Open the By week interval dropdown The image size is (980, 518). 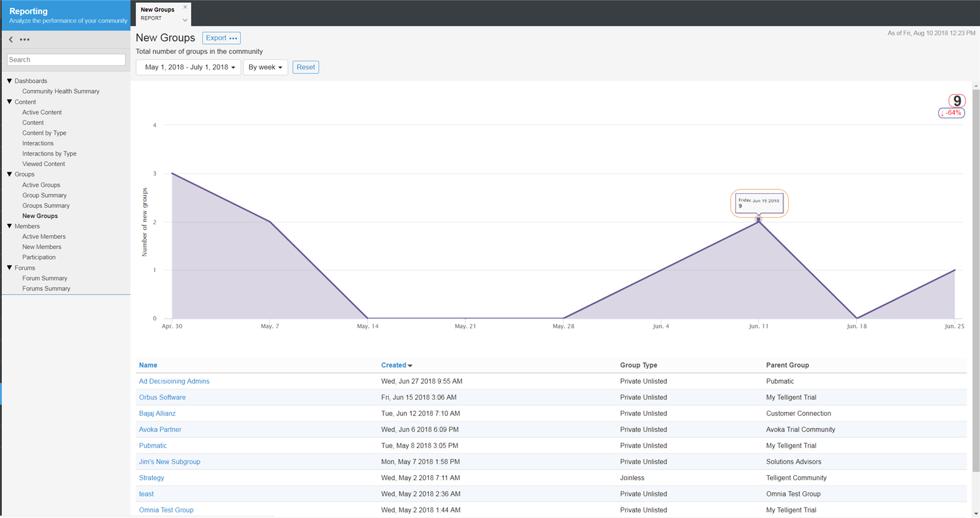coord(265,67)
